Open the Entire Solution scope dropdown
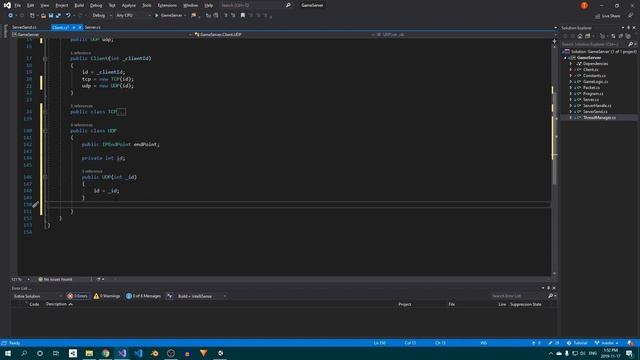Image resolution: width=640 pixels, height=360 pixels. point(37,296)
